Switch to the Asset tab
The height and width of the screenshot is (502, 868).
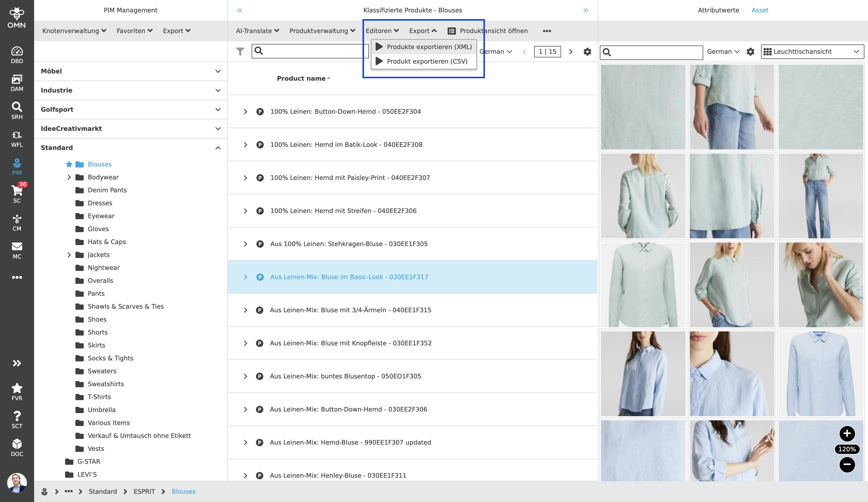(x=760, y=10)
